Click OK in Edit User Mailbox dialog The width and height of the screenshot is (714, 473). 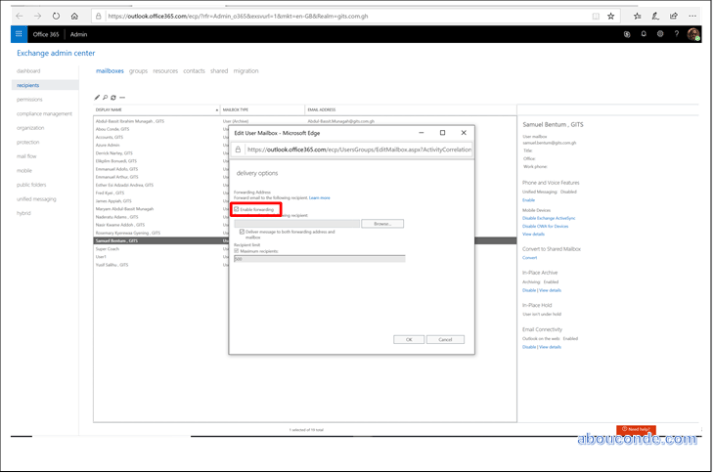[x=408, y=339]
